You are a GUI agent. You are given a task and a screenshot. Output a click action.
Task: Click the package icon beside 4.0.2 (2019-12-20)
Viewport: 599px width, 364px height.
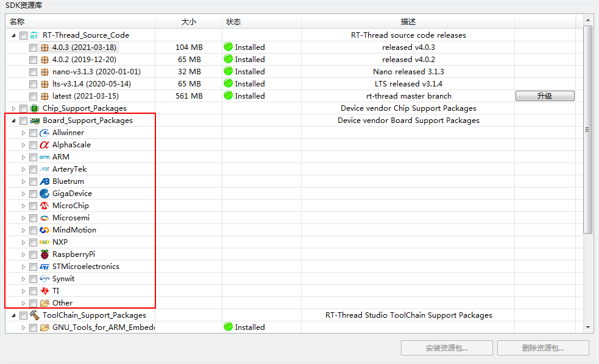click(x=44, y=60)
